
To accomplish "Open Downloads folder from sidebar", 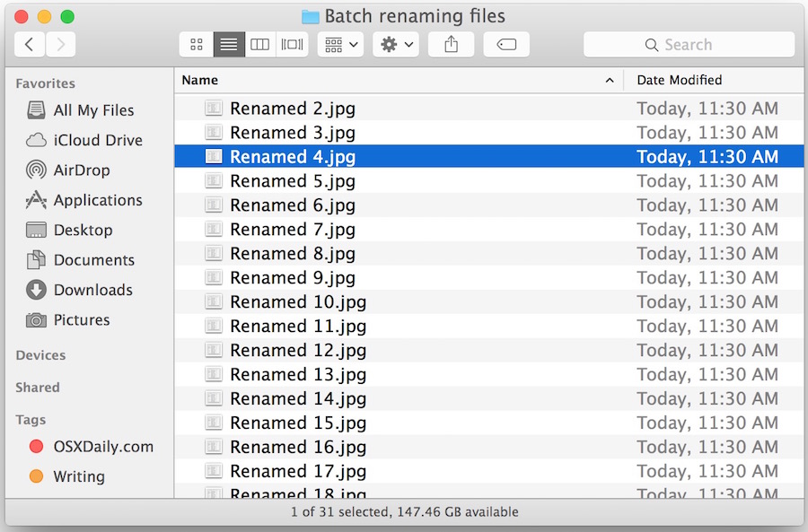I will 92,290.
